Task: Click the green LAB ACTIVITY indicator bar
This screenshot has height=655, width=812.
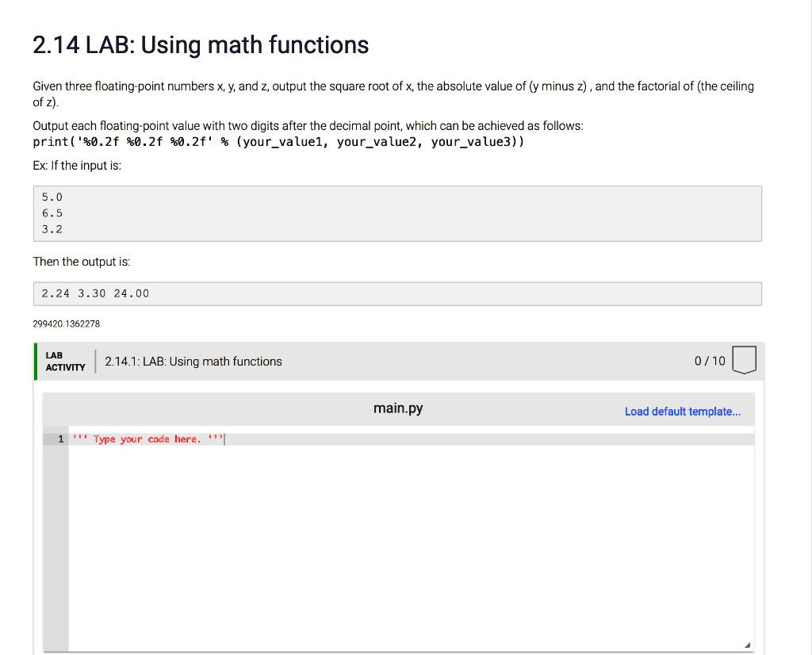Action: point(35,361)
